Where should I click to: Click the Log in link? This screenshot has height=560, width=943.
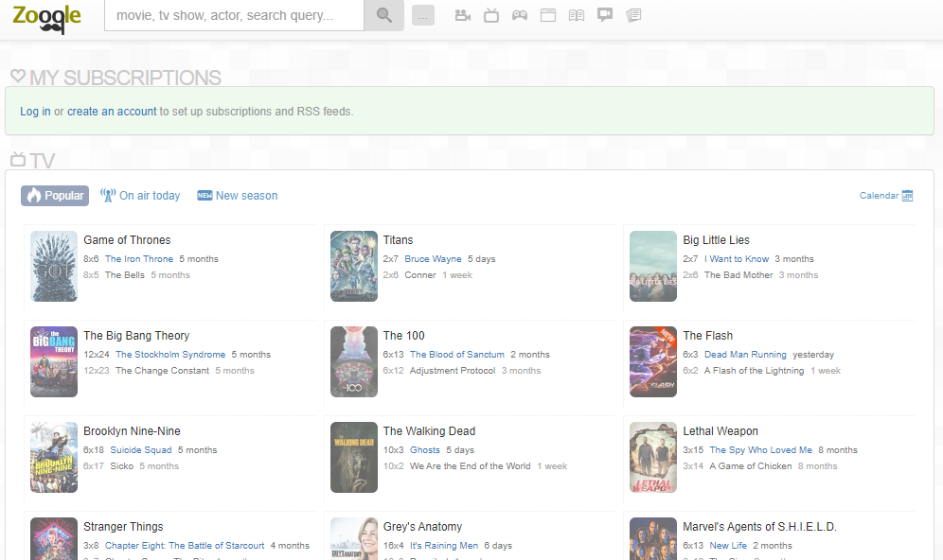35,112
